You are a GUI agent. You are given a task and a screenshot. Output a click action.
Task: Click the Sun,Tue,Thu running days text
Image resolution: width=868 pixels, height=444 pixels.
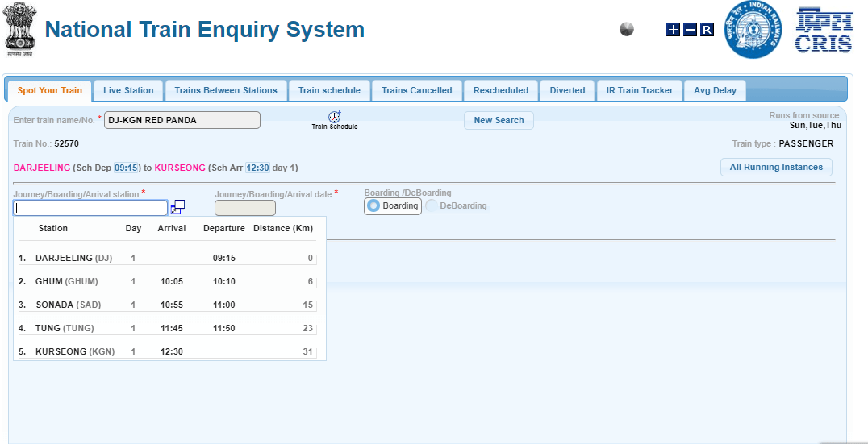(x=816, y=125)
